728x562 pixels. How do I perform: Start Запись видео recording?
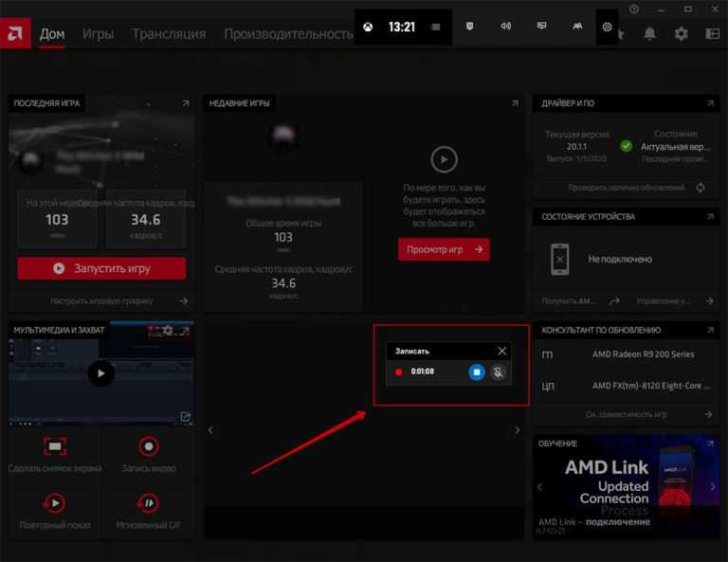click(149, 446)
